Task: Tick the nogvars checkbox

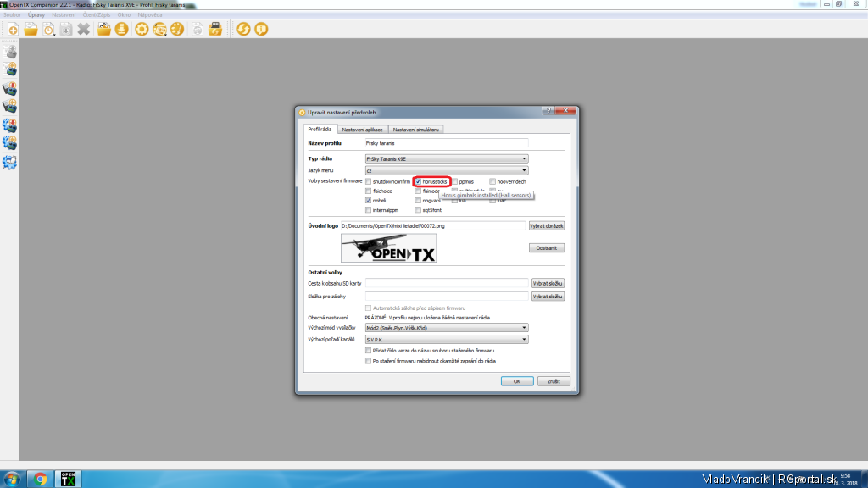Action: tap(418, 200)
